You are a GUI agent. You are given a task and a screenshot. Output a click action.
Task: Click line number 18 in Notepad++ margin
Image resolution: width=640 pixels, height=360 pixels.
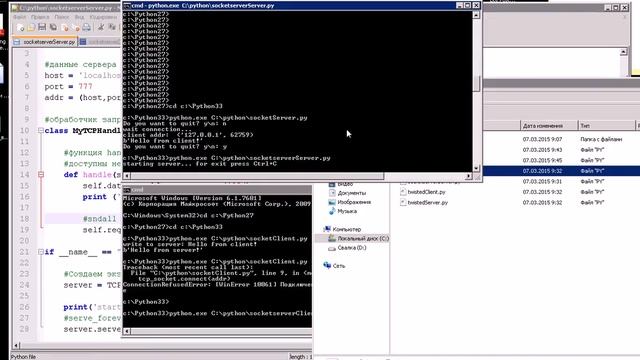click(24, 219)
